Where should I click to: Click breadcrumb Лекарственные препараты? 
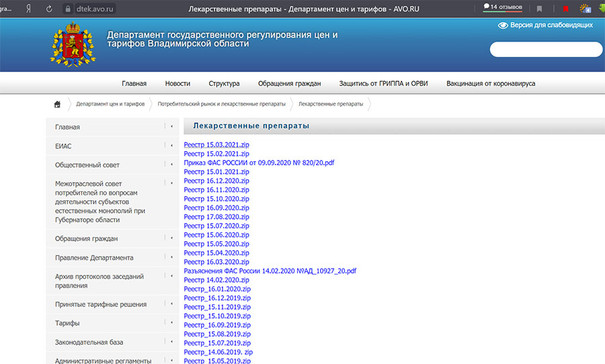[331, 104]
